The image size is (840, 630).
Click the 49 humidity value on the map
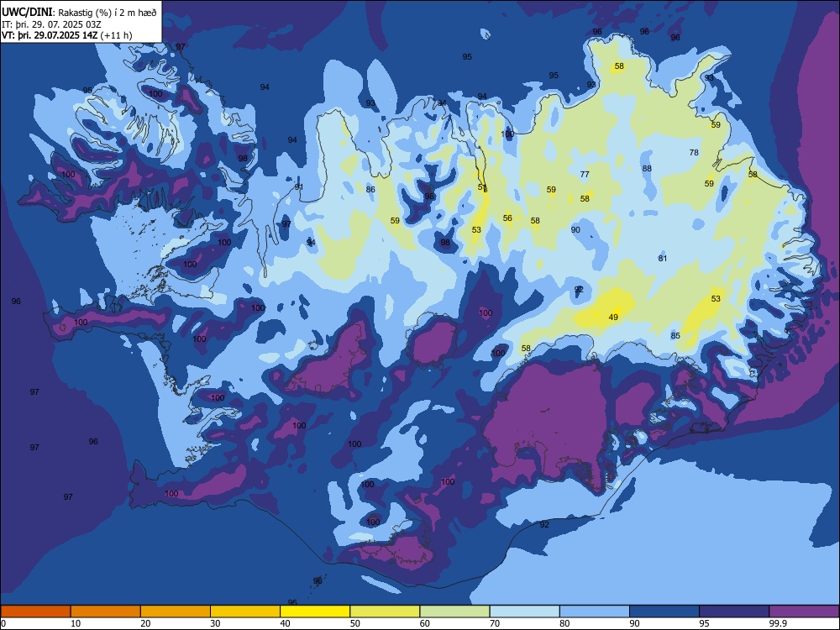point(613,318)
